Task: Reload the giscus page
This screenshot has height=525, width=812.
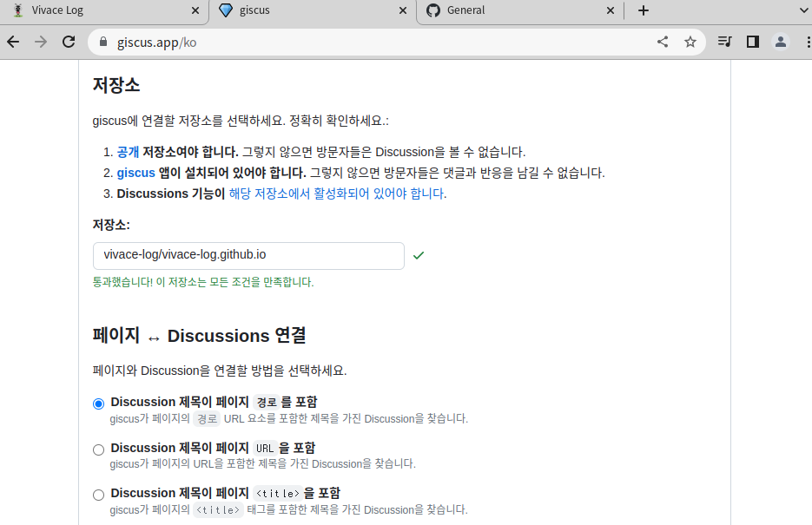Action: click(x=69, y=42)
